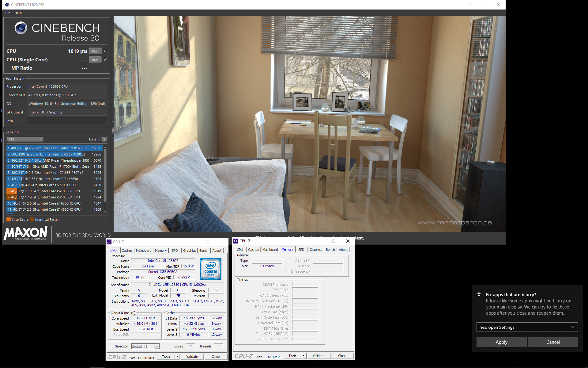Minimize the right CPU-Z window
Image resolution: width=588 pixels, height=368 pixels.
(320, 241)
